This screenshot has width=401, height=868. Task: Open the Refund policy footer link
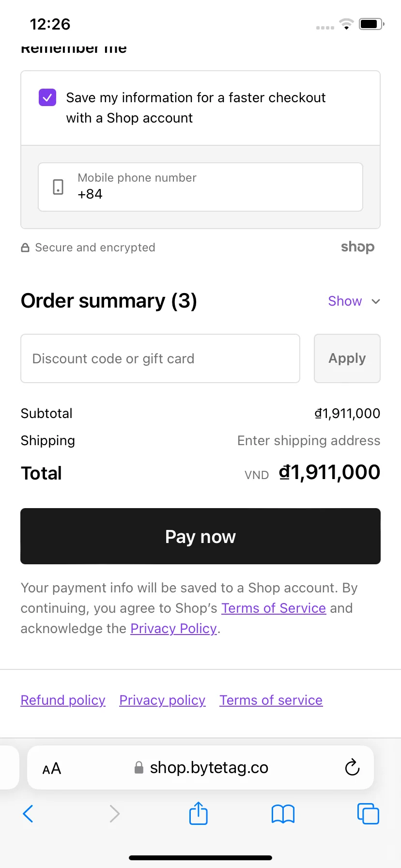tap(63, 700)
